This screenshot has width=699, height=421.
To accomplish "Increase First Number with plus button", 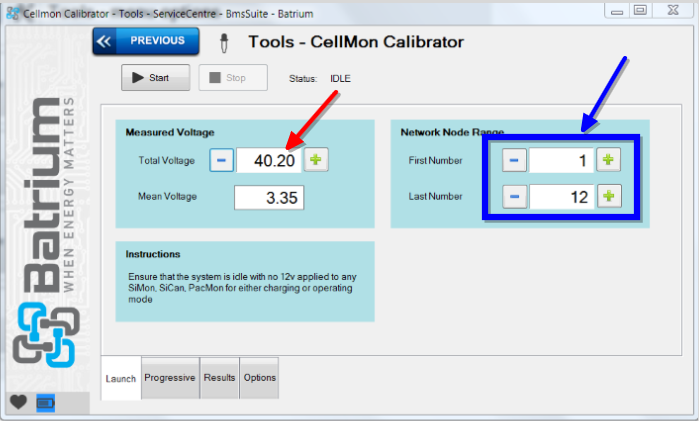I will coord(609,160).
